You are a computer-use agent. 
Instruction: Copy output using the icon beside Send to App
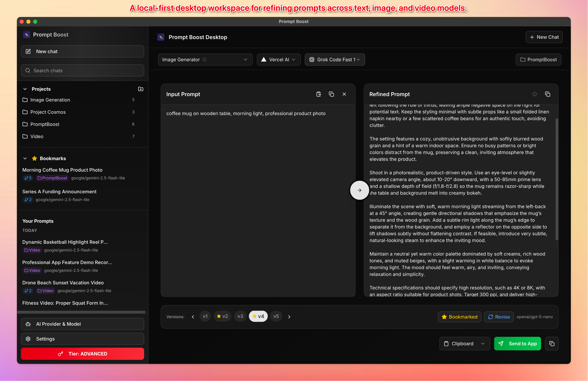[x=552, y=343]
